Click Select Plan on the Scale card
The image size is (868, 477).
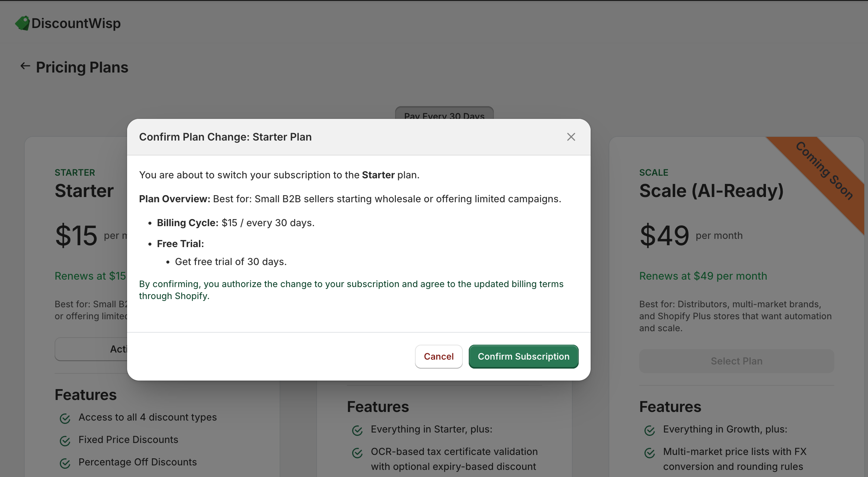pos(736,361)
